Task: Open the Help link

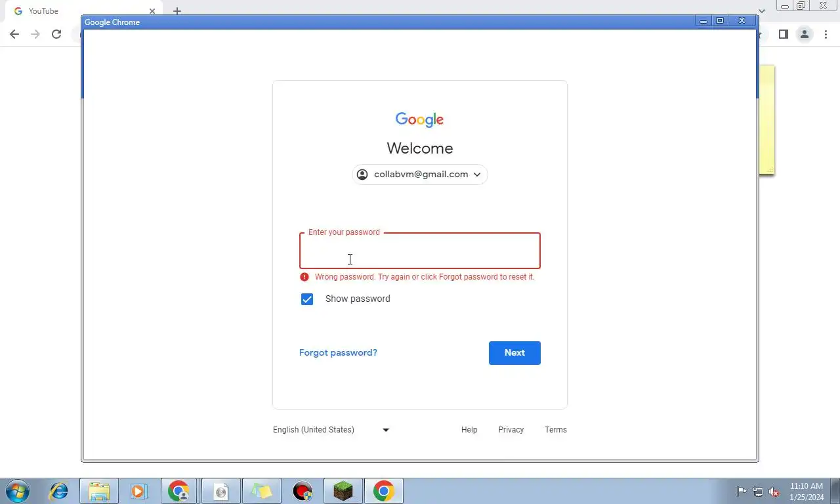Action: [469, 430]
